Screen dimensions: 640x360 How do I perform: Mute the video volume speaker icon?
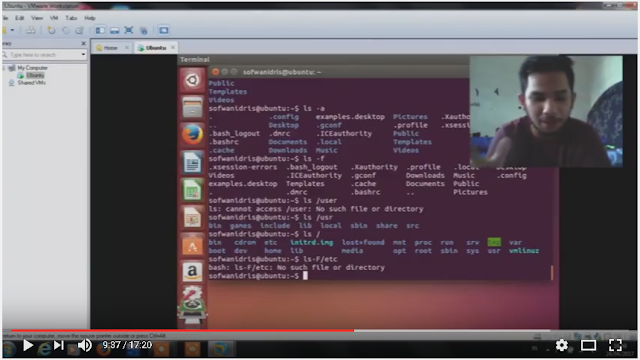tap(84, 345)
